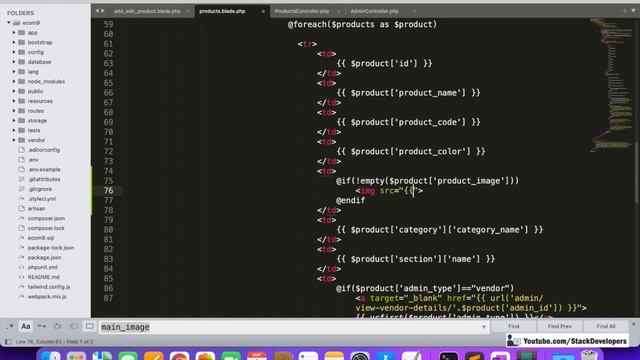
Task: Open the phpunit.xml file
Action: click(42, 267)
